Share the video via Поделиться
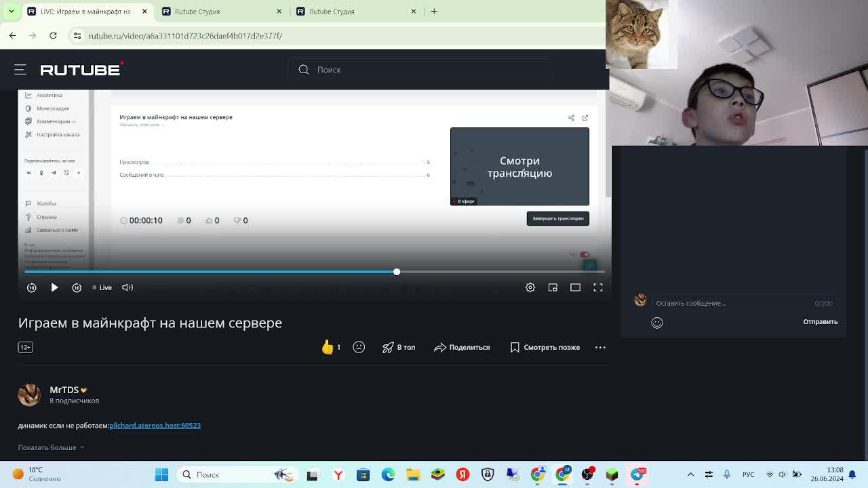Screen dimensions: 868x488 462,347
